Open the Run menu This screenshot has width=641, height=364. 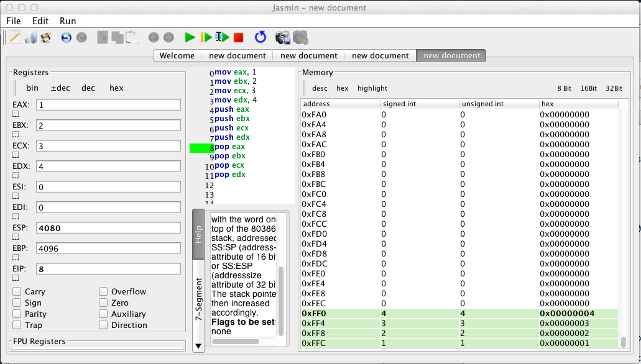click(68, 21)
